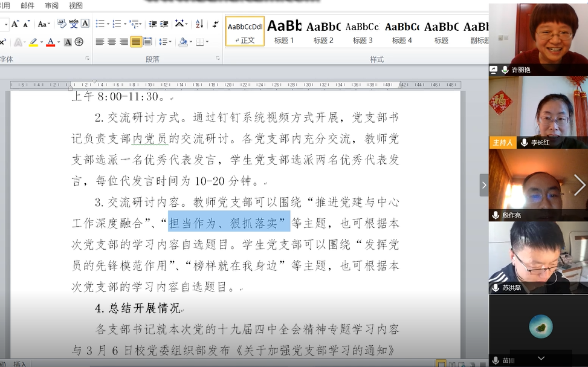
Task: Click the numbered list icon
Action: point(117,24)
